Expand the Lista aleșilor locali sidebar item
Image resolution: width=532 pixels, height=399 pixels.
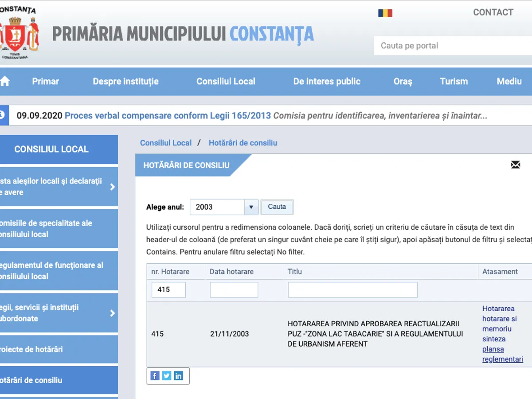112,187
